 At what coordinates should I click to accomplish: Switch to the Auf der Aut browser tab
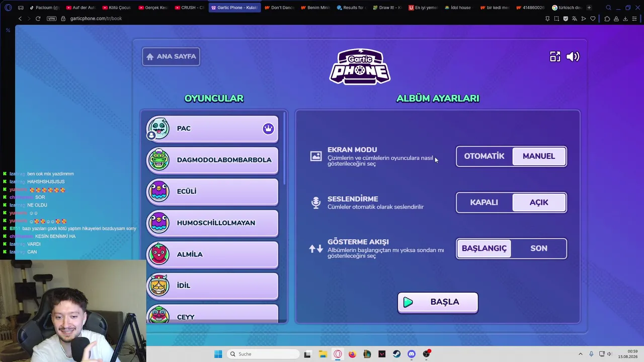80,8
